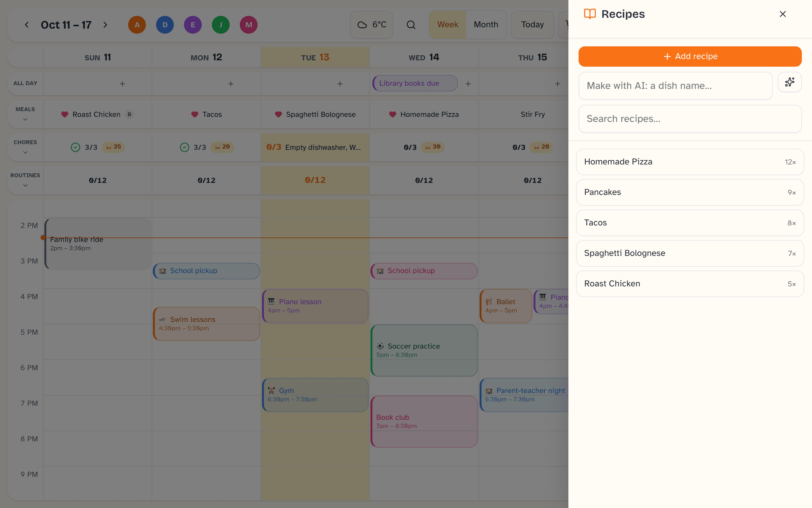Select family member avatar M
Screen dimensions: 812x508
(x=249, y=25)
